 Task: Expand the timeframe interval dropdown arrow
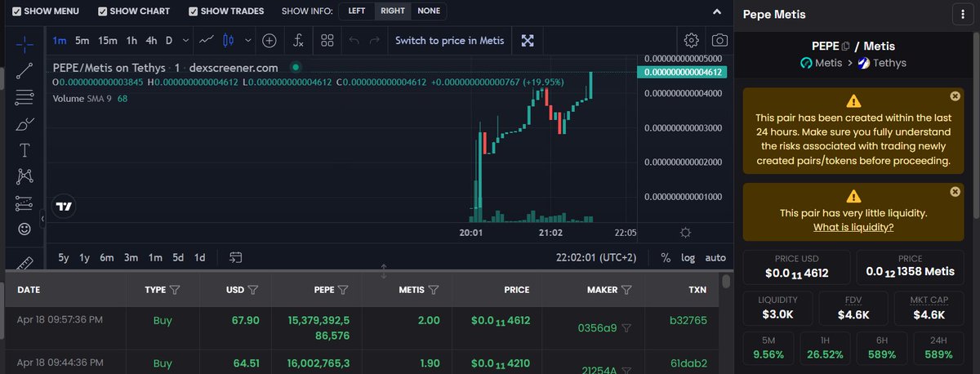pyautogui.click(x=186, y=40)
